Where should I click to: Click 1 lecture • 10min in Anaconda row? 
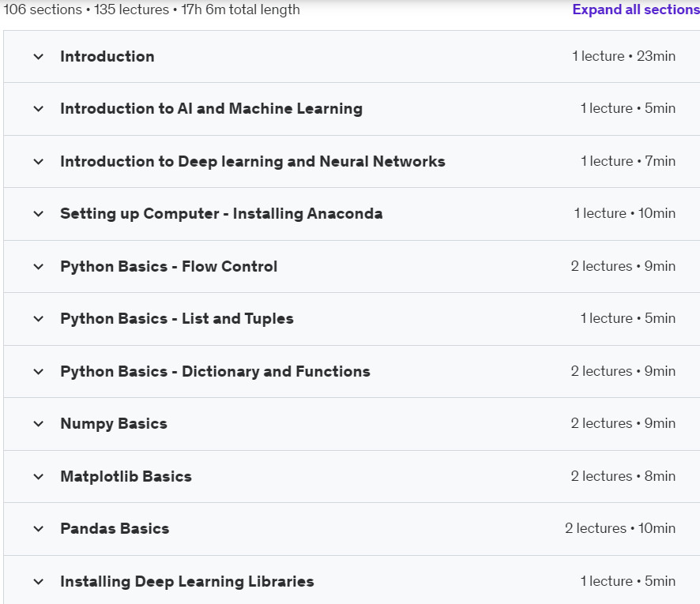click(x=625, y=213)
